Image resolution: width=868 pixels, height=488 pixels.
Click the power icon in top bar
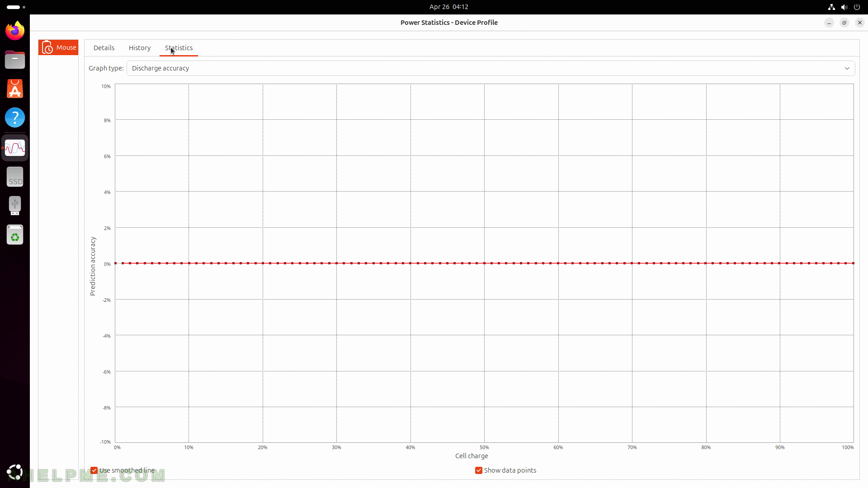857,7
